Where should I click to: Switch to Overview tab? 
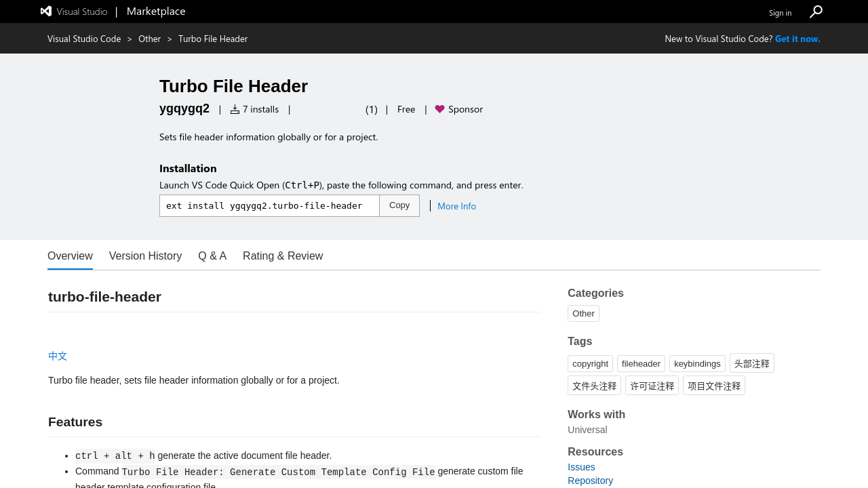click(70, 256)
